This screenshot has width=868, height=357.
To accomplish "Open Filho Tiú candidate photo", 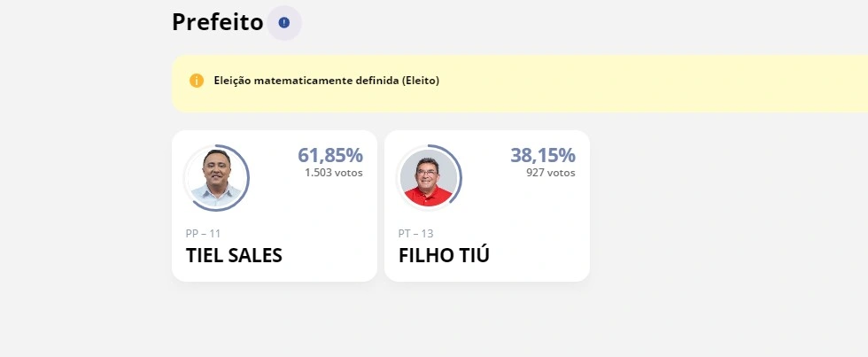I will click(x=429, y=178).
